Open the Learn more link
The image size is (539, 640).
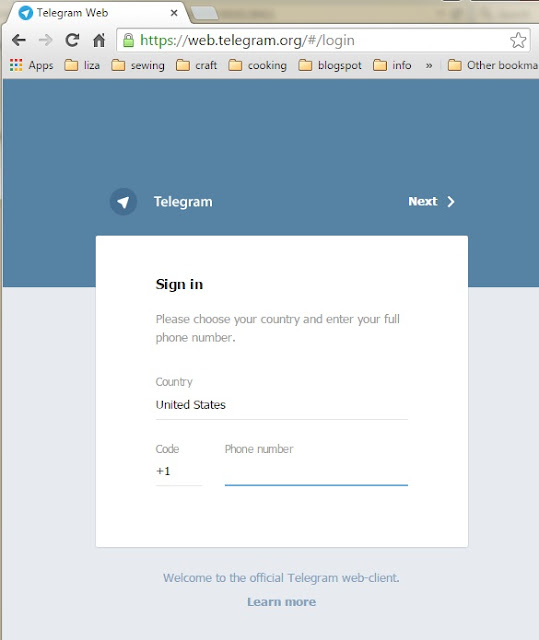click(x=282, y=602)
